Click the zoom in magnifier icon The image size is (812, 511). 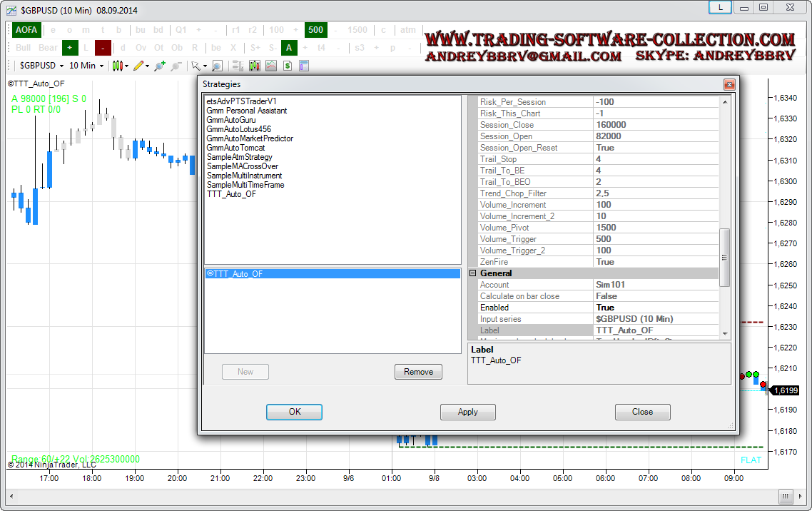(x=158, y=66)
